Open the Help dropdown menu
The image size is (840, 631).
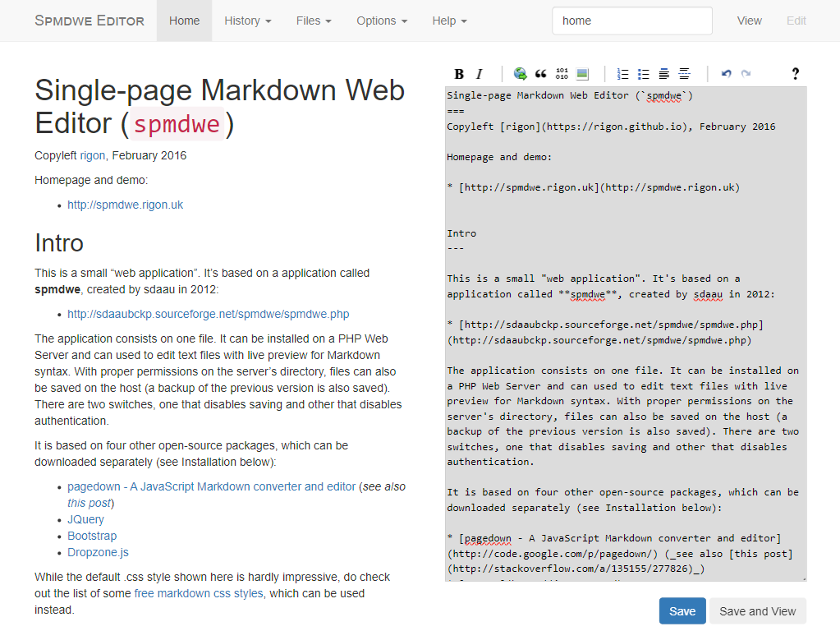pos(449,21)
